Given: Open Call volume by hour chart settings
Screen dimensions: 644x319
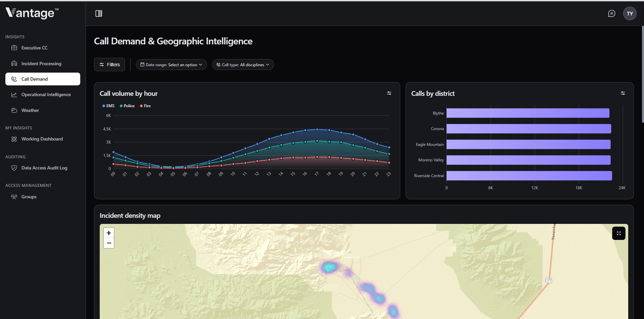Looking at the screenshot, I should [x=389, y=93].
